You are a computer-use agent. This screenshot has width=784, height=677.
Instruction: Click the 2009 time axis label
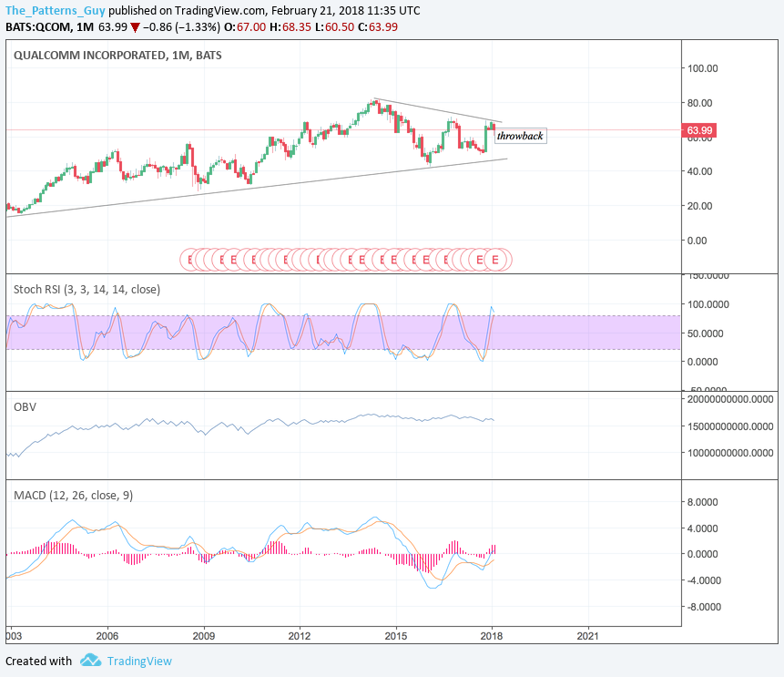(x=203, y=636)
